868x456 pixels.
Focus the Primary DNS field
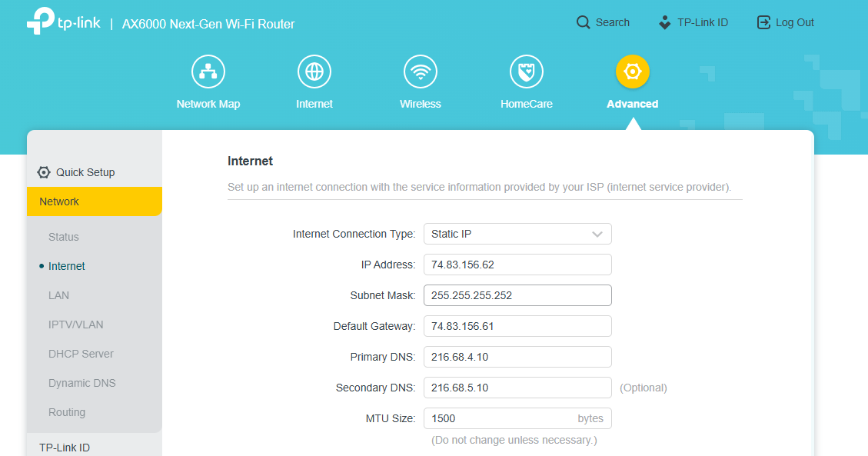pos(517,357)
